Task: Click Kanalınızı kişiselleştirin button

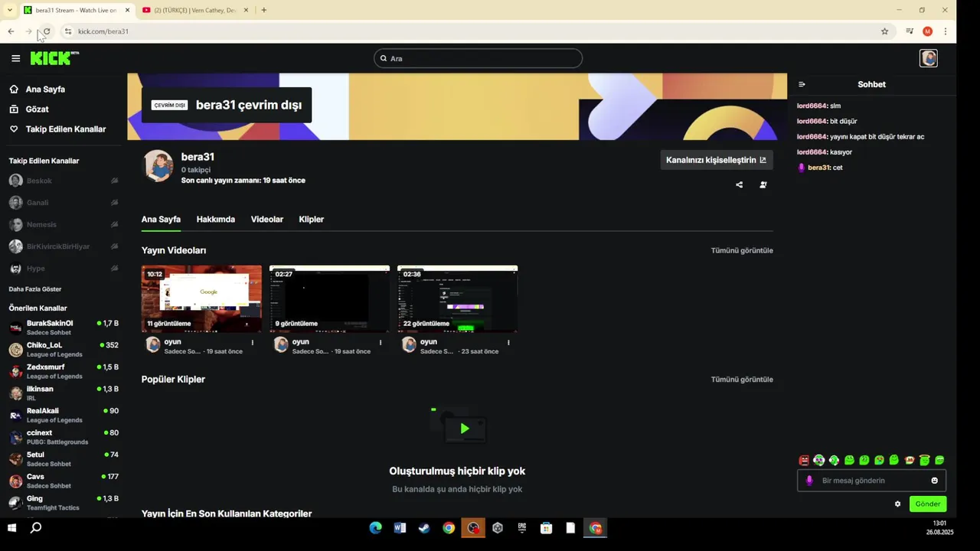Action: click(716, 160)
